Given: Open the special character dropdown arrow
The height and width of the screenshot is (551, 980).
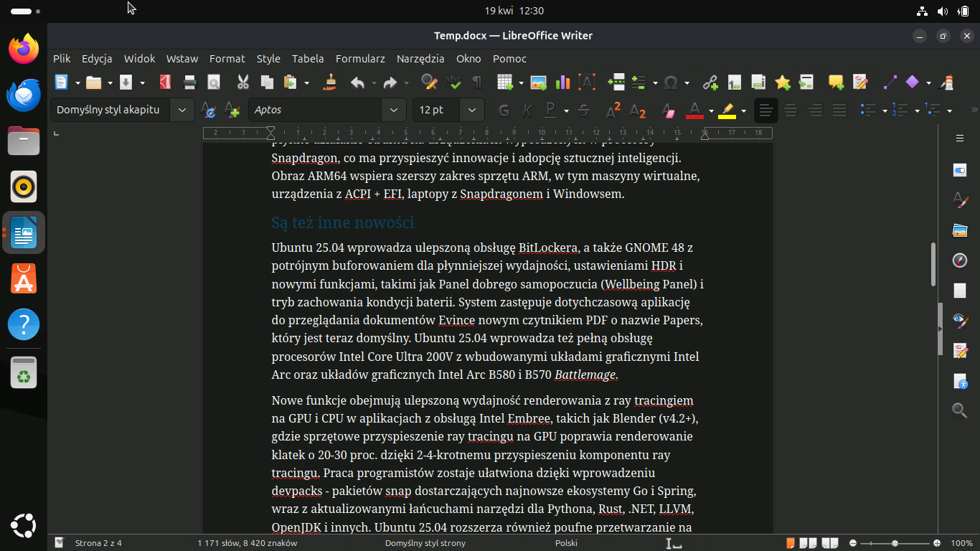Looking at the screenshot, I should [687, 83].
